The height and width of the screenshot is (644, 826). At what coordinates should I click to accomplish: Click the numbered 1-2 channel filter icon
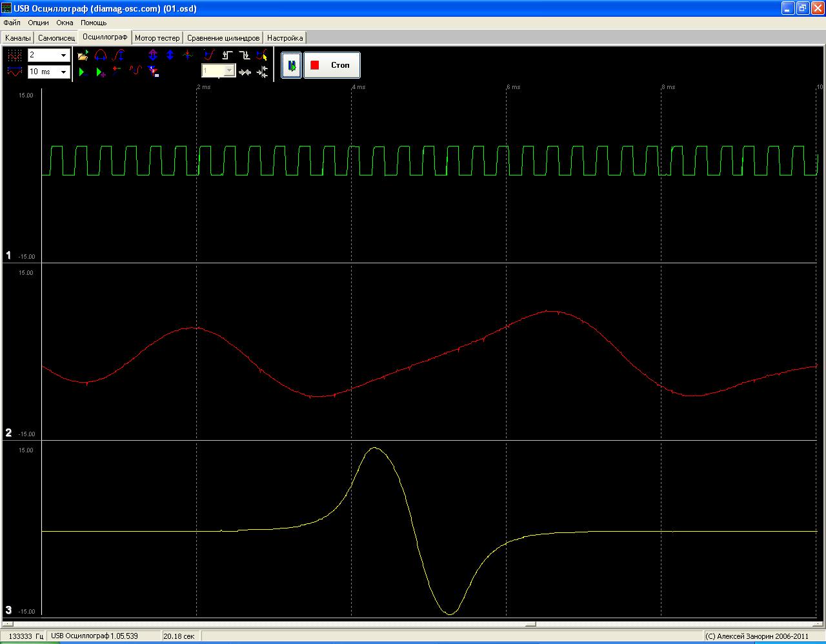(x=153, y=72)
